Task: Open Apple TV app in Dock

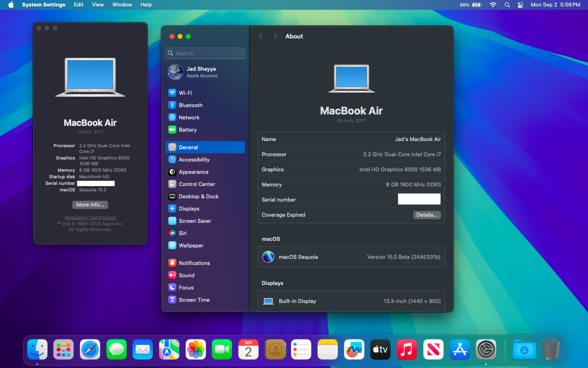Action: coord(381,350)
